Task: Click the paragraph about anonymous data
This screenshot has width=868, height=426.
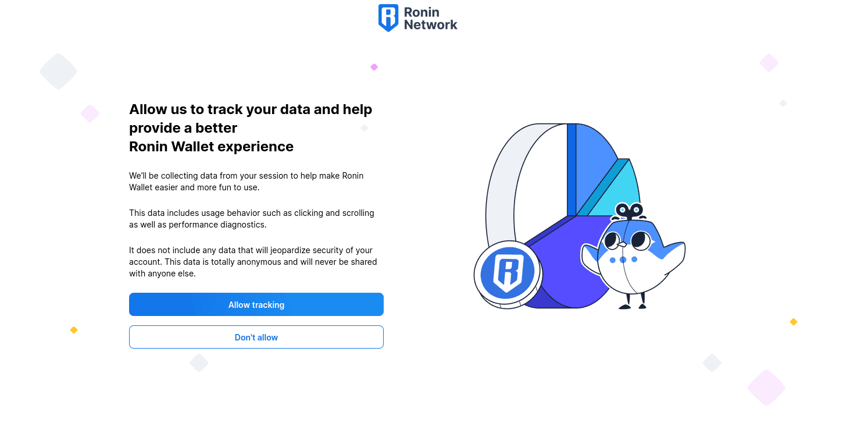Action: (253, 262)
